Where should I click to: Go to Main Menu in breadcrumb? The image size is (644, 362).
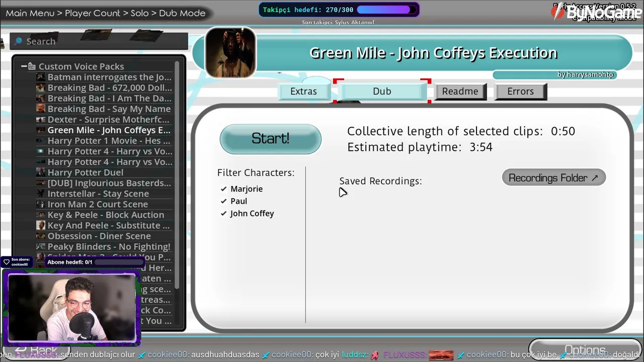coord(30,13)
